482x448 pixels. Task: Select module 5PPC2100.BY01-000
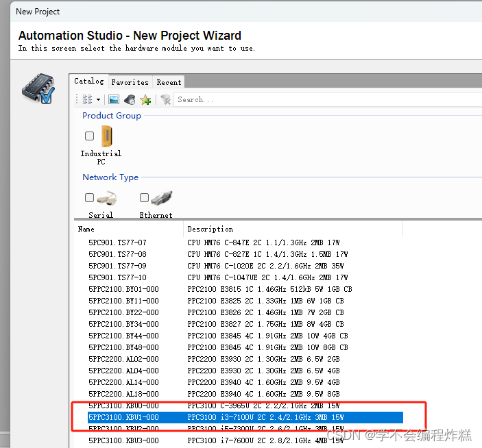pyautogui.click(x=123, y=289)
